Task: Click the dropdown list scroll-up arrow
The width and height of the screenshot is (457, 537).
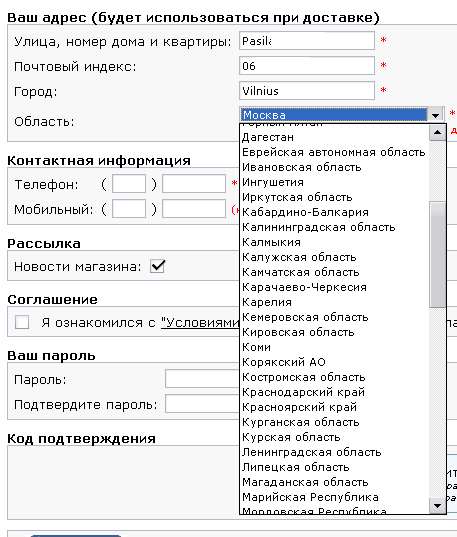Action: 437,132
